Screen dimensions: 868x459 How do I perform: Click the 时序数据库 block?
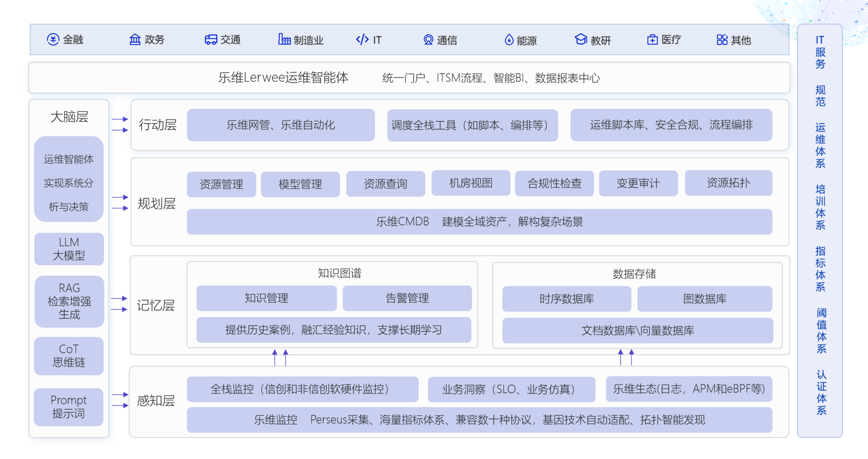click(566, 299)
